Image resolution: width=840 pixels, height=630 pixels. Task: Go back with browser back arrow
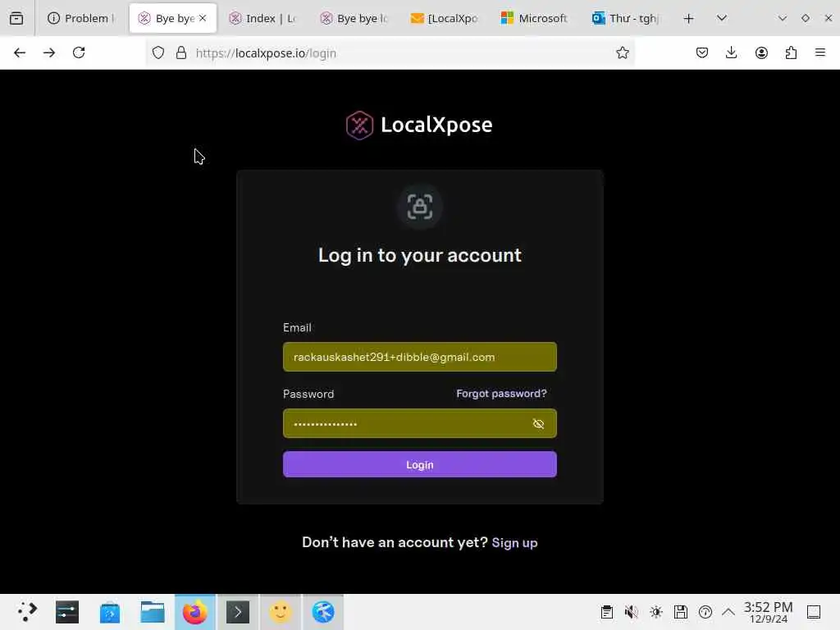(x=20, y=52)
